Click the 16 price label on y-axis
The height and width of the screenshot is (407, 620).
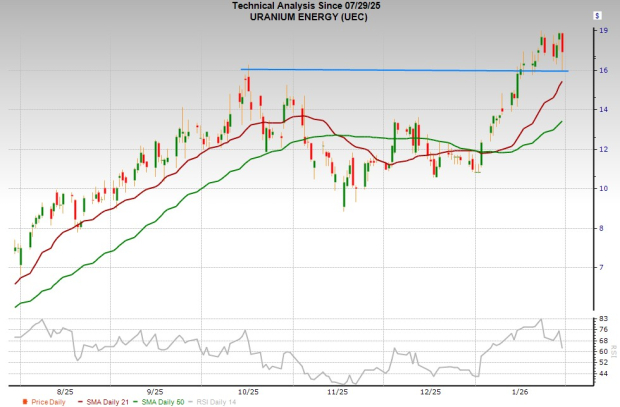(x=604, y=70)
